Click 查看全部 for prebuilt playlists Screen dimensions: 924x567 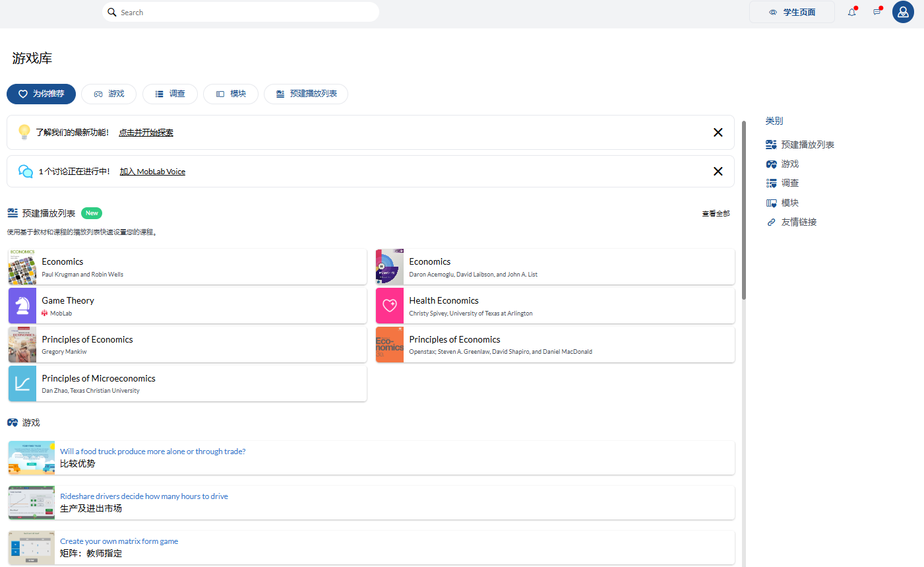[716, 213]
